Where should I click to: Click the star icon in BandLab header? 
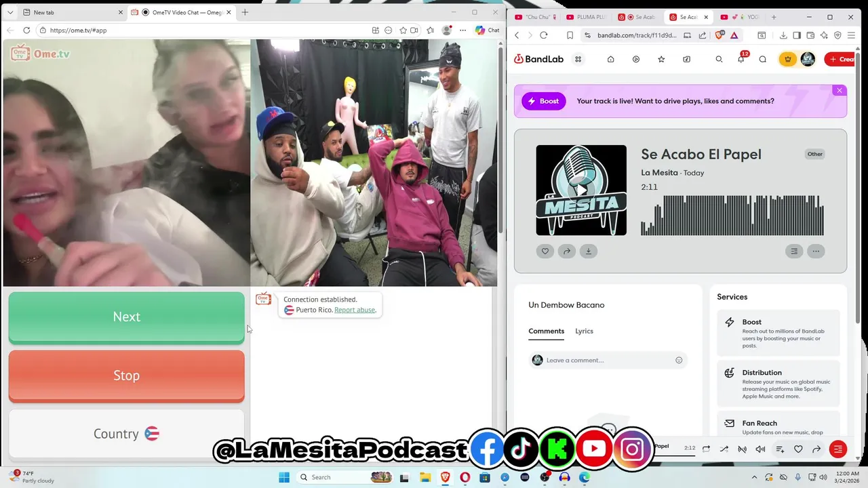661,59
